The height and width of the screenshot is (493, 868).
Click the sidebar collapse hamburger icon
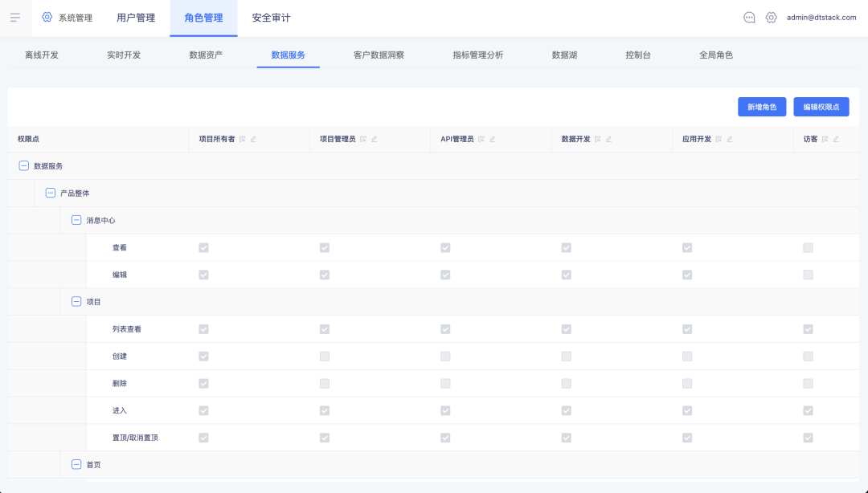[x=15, y=18]
